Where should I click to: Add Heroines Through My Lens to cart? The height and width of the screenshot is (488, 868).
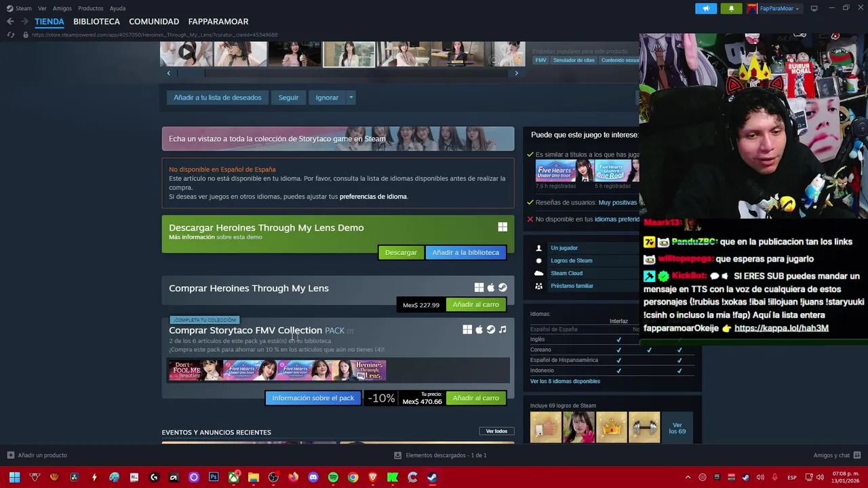tap(475, 305)
